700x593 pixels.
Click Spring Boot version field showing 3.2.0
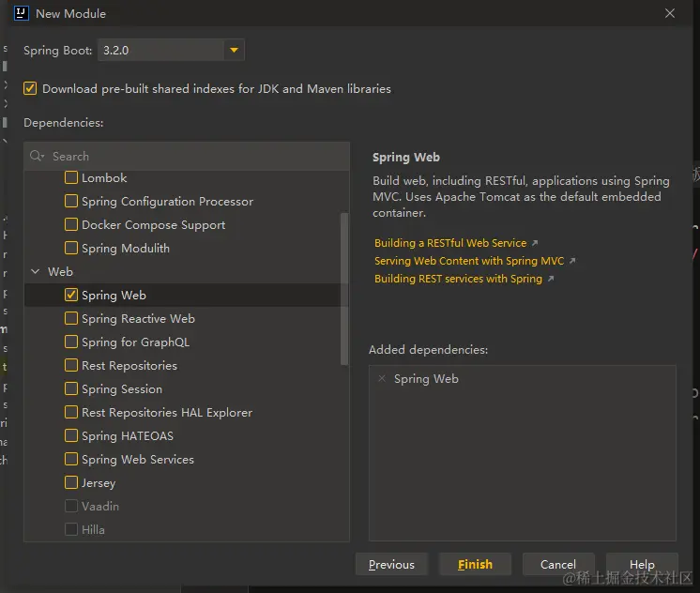pos(160,50)
